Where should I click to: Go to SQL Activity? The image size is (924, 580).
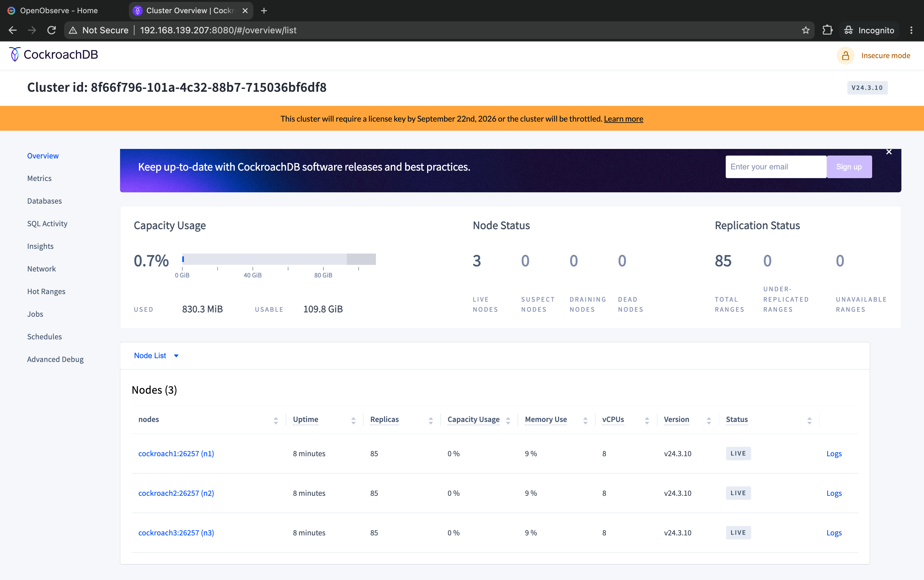(x=47, y=224)
